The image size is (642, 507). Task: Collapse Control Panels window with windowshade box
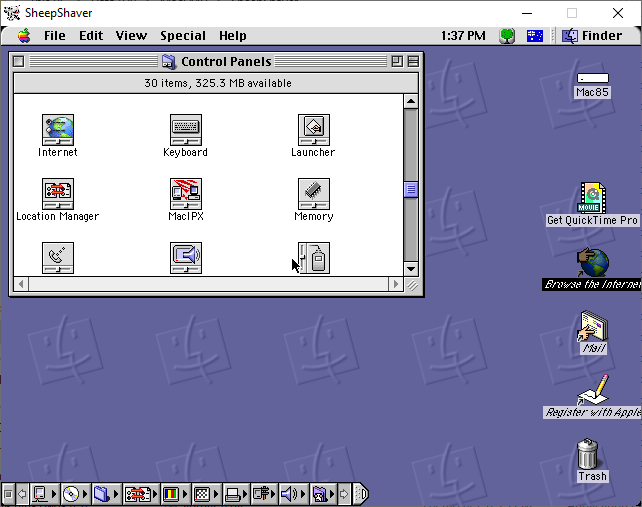[413, 61]
